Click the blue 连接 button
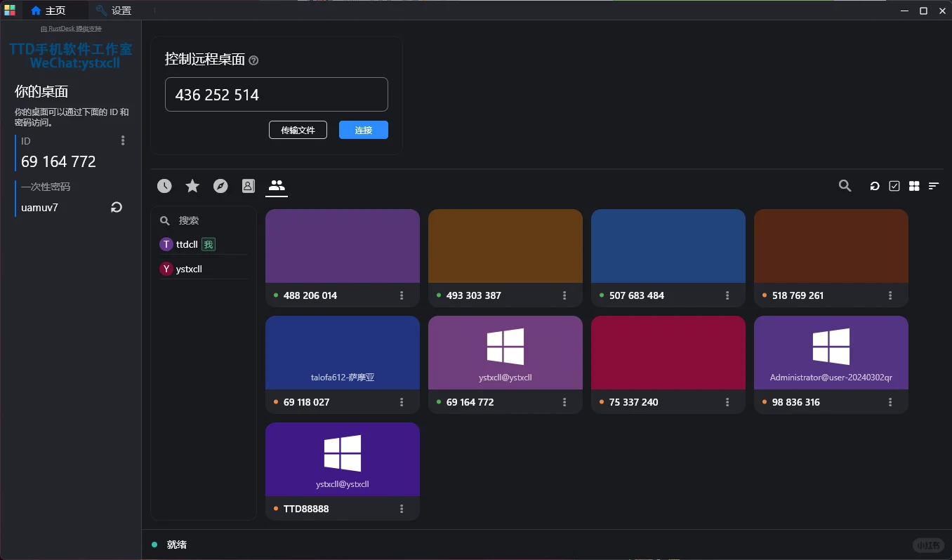Image resolution: width=952 pixels, height=560 pixels. pyautogui.click(x=364, y=130)
